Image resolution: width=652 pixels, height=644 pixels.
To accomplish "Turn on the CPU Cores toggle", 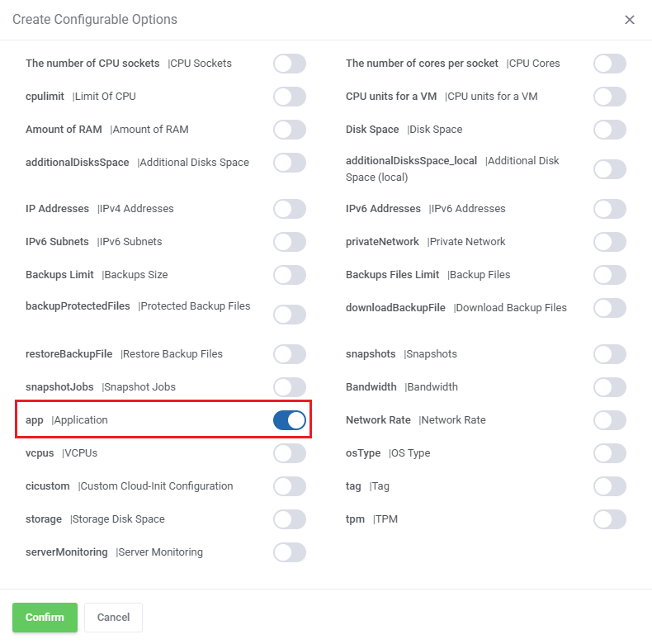I will 610,64.
